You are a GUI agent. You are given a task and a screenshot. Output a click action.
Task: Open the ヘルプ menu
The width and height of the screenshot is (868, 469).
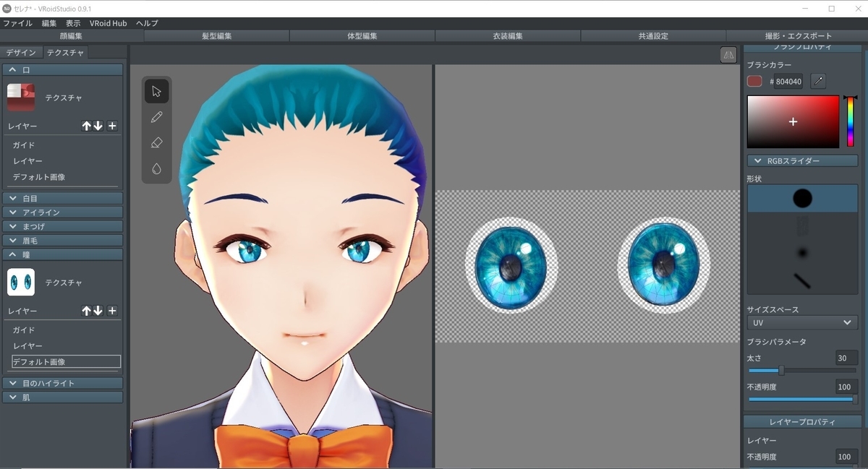tap(147, 23)
